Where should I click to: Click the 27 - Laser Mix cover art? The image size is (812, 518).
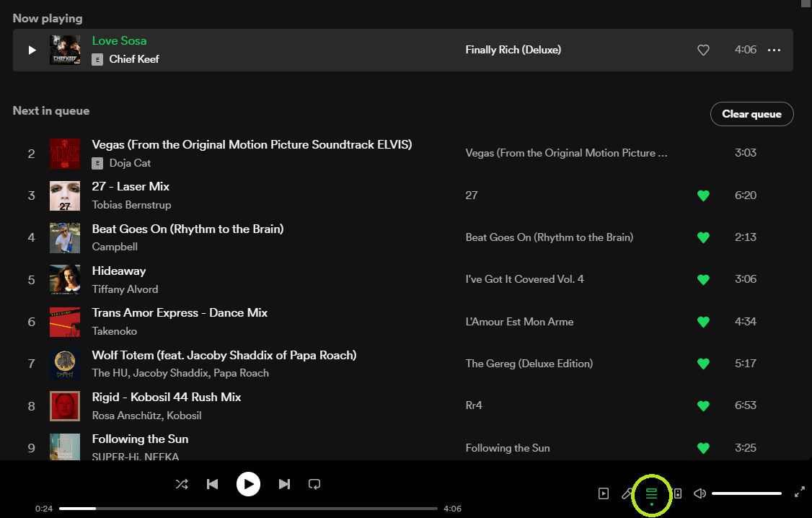pos(65,196)
